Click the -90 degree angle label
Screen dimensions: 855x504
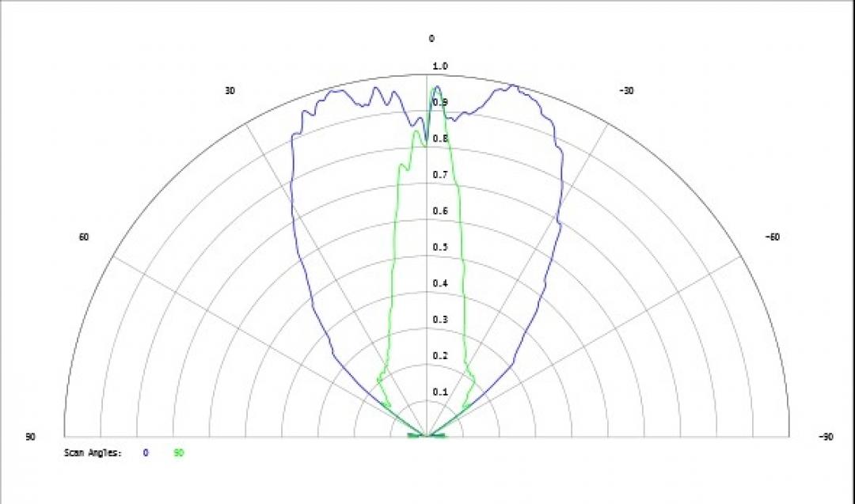pos(826,437)
